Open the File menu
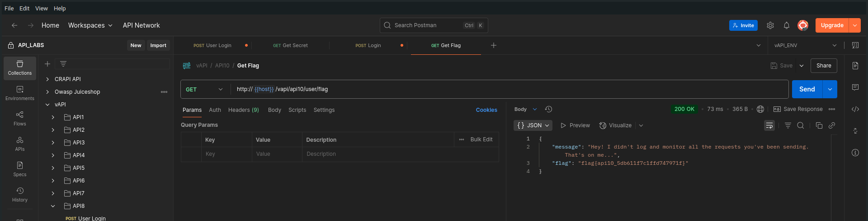 9,8
